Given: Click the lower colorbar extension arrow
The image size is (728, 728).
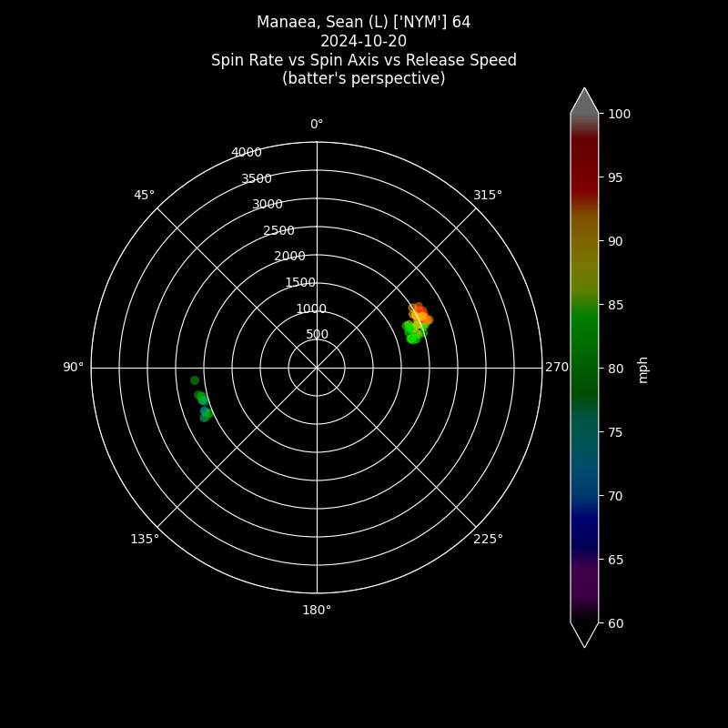Looking at the screenshot, I should pos(584,634).
